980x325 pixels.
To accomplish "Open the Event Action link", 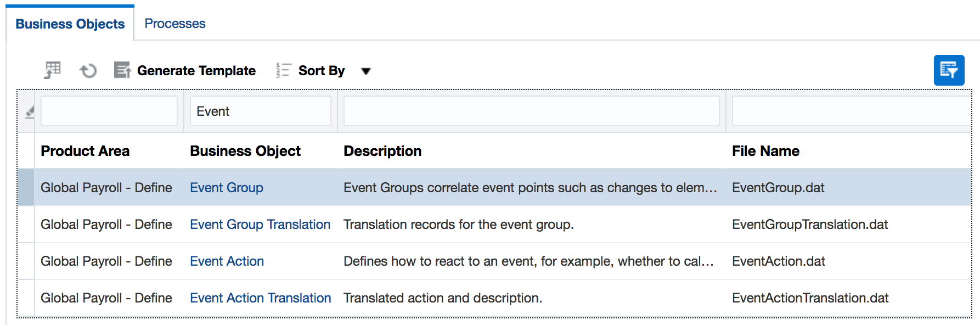I will (x=227, y=261).
